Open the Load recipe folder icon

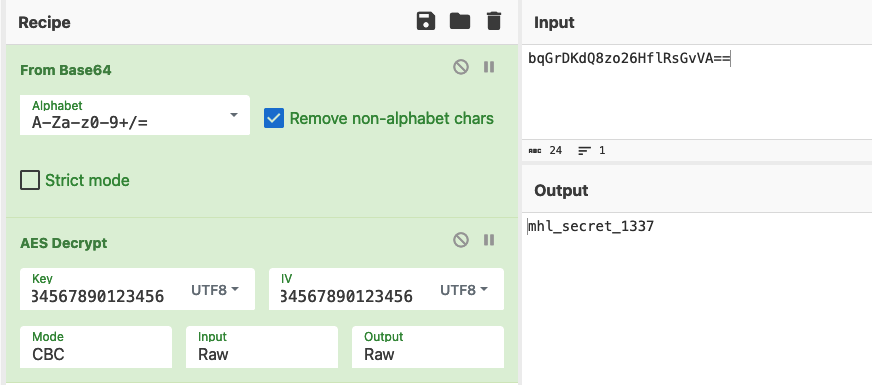point(460,22)
